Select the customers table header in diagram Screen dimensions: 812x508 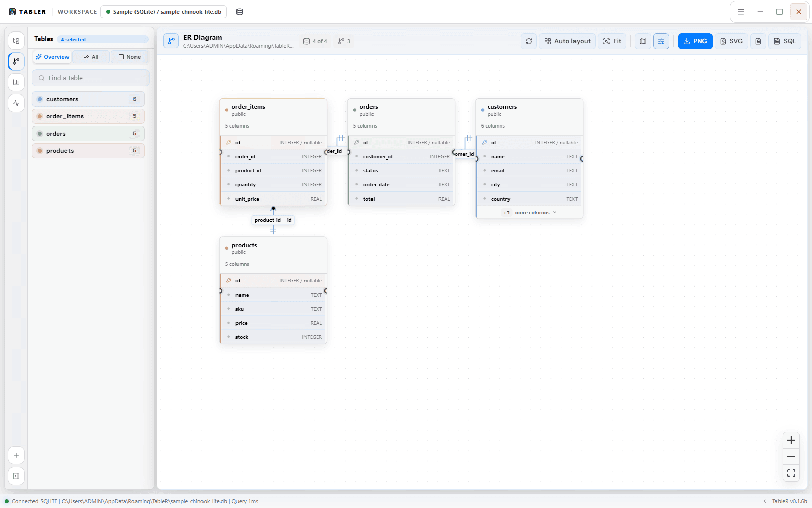point(529,116)
